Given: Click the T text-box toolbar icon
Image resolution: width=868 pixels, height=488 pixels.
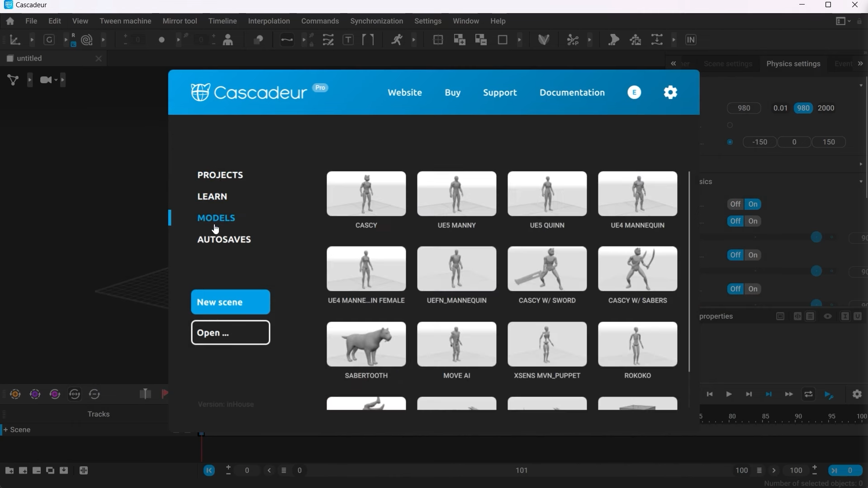Looking at the screenshot, I should coord(348,40).
